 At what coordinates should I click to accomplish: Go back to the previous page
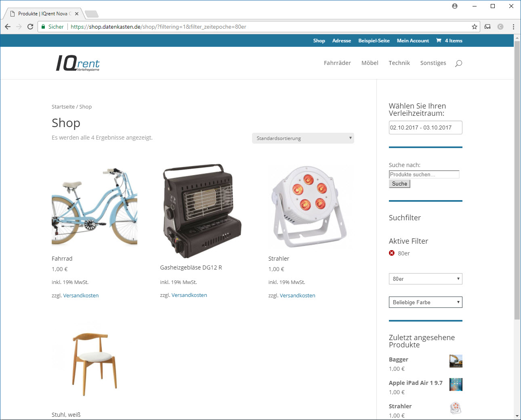8,27
